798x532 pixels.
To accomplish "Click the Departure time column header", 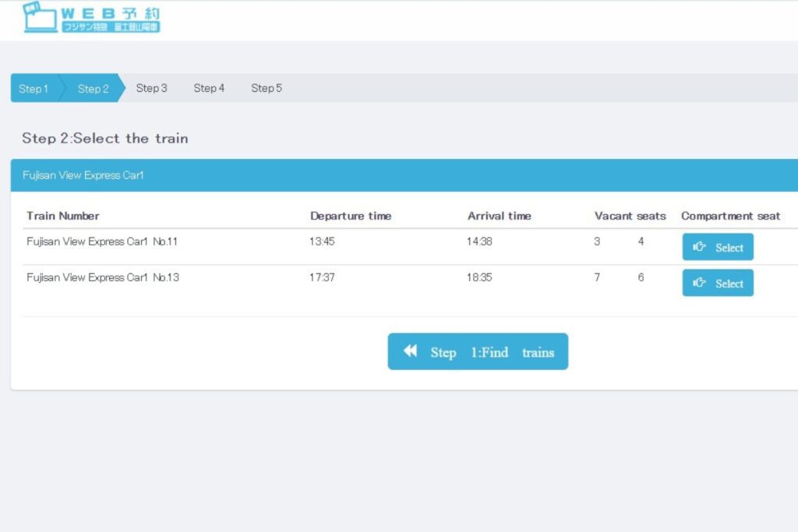I will (x=351, y=216).
